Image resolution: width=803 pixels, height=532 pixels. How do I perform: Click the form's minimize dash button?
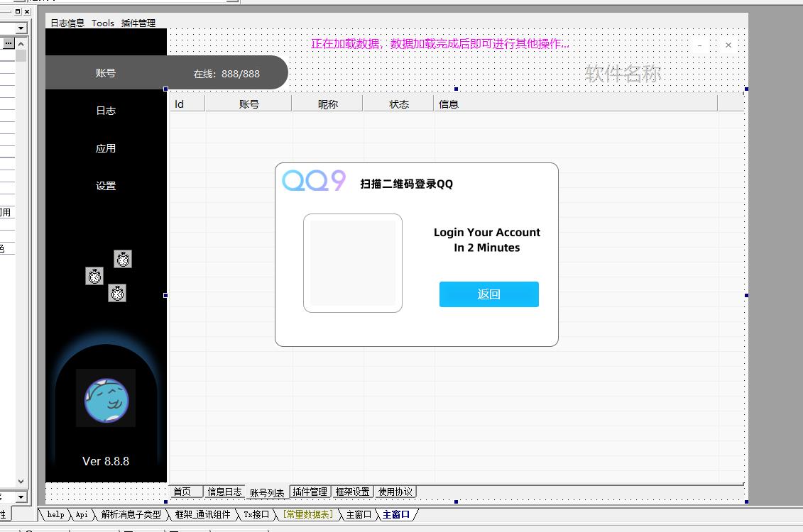pos(699,45)
